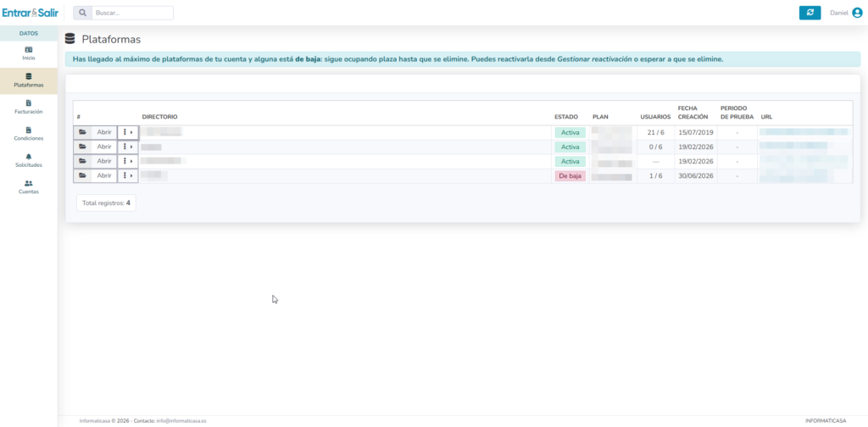Click the 21 / 6 users cell
868x427 pixels.
coord(655,133)
